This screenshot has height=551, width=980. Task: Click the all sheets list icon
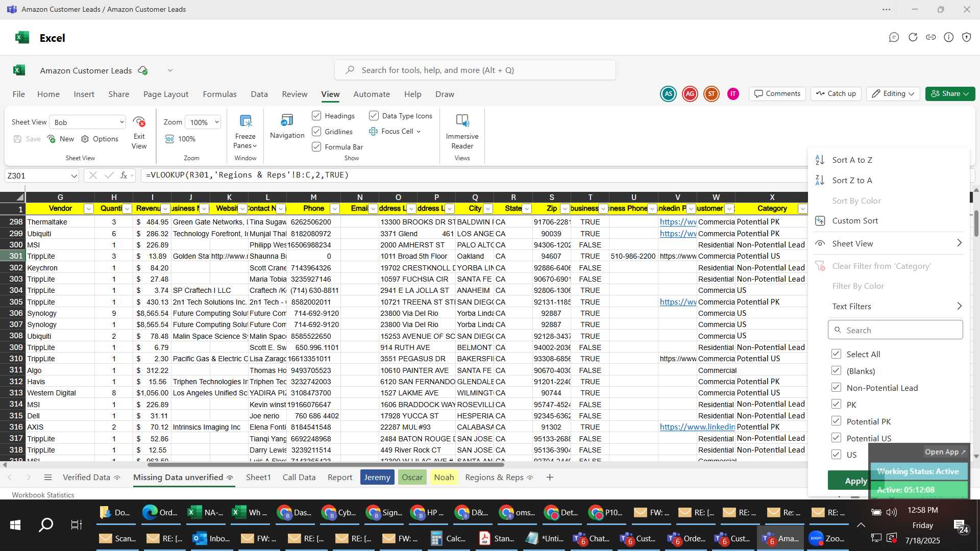48,477
